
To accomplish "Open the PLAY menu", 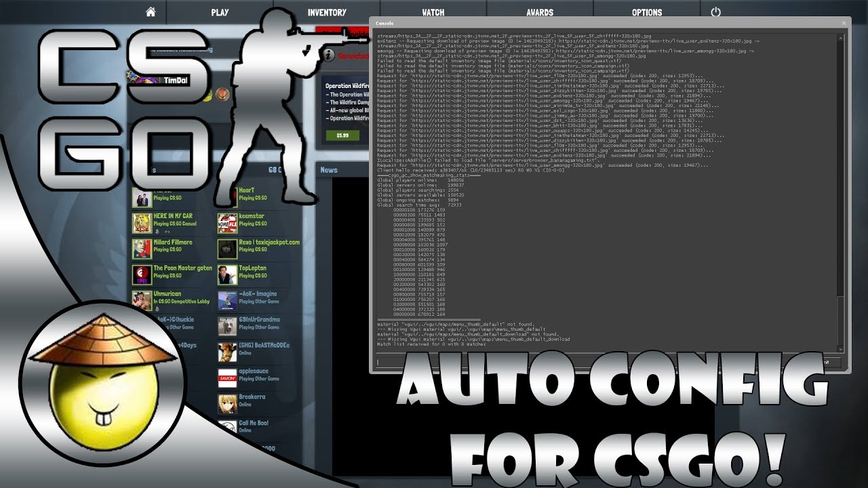I will coord(220,12).
